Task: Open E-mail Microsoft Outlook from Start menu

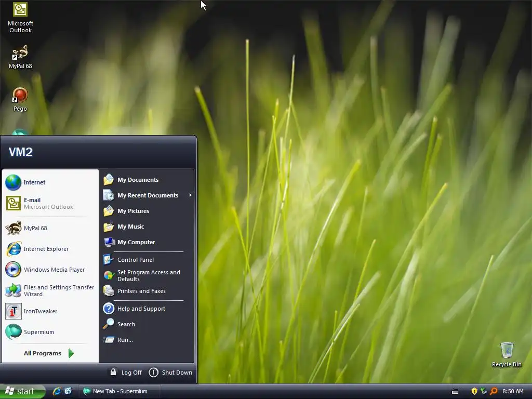Action: point(50,203)
